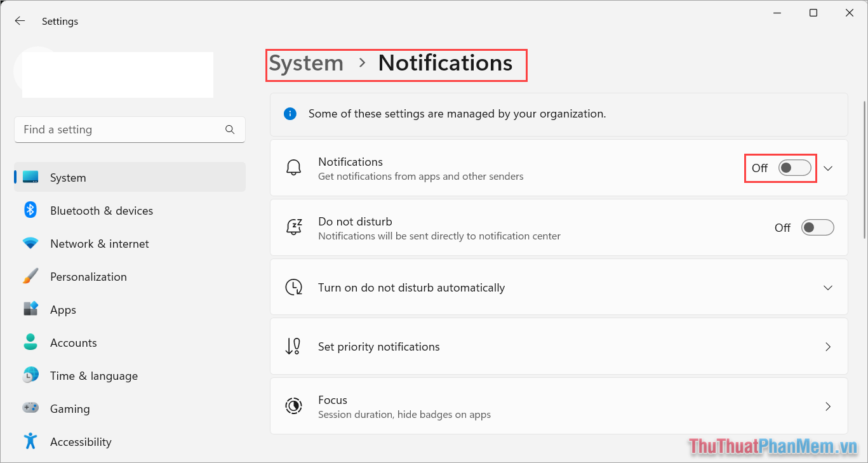Select the Bluetooth & devices sidebar icon
This screenshot has height=463, width=868.
(x=30, y=210)
